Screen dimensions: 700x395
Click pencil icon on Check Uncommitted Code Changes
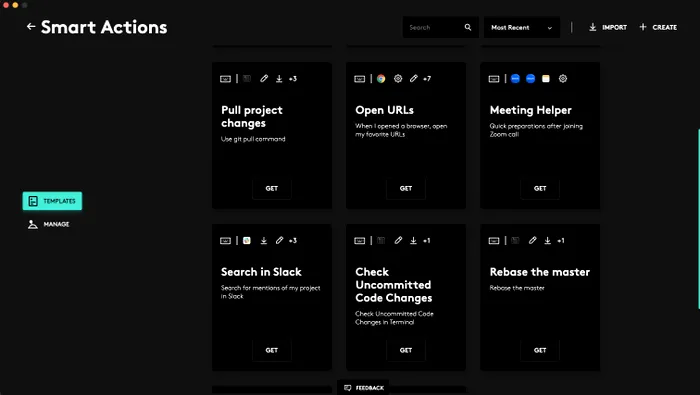click(x=398, y=241)
